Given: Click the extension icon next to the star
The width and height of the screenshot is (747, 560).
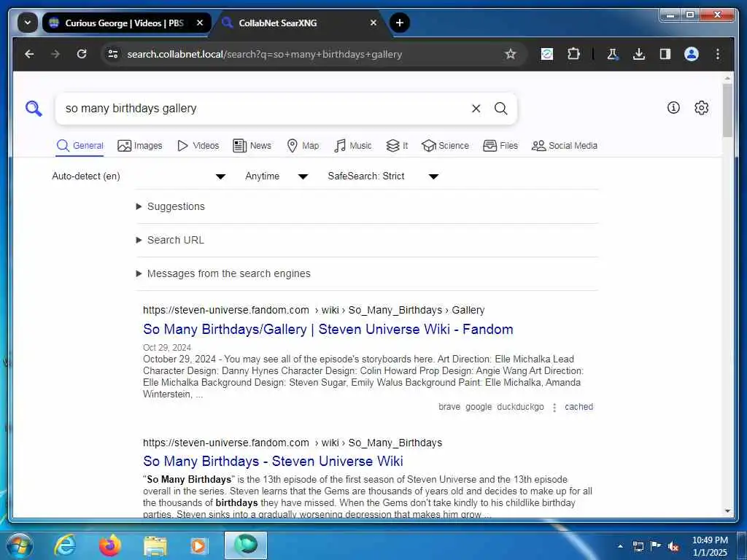Looking at the screenshot, I should [x=547, y=54].
